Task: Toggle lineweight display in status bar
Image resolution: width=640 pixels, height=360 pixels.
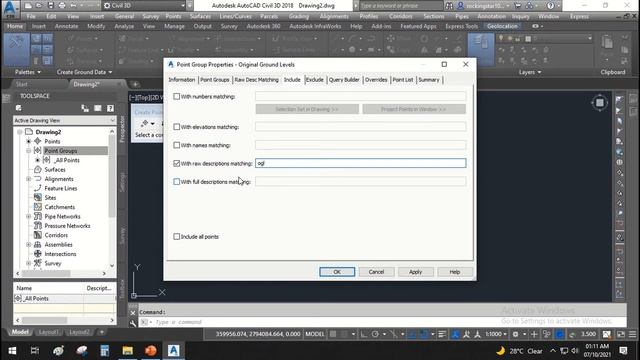Action: tap(442, 334)
